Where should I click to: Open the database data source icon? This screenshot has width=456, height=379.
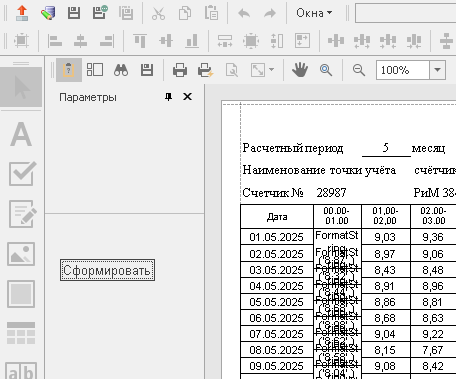48,13
